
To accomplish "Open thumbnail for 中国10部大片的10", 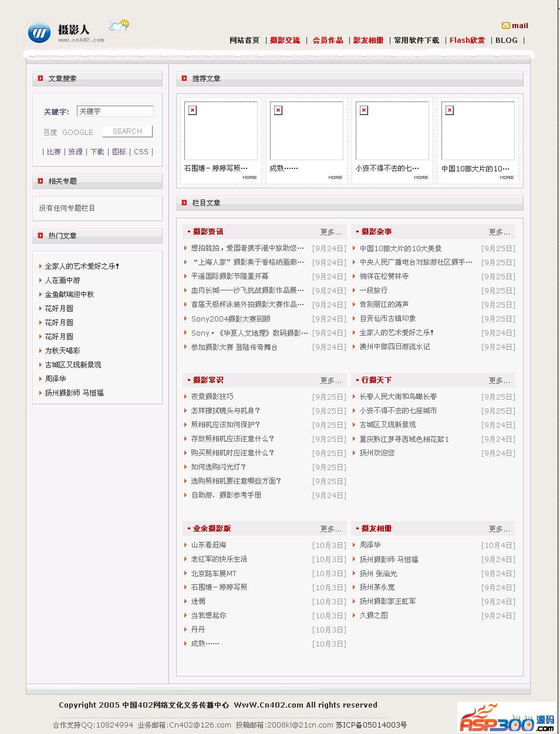I will click(x=478, y=131).
